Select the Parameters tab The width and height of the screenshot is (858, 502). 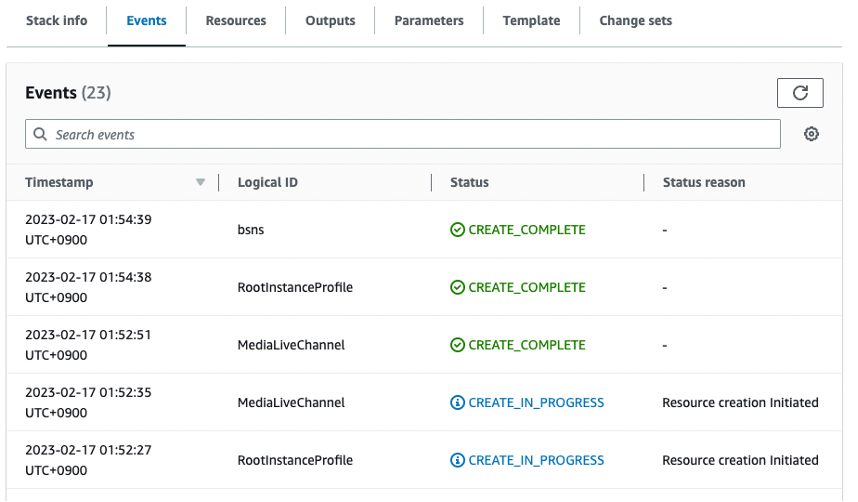click(x=429, y=21)
